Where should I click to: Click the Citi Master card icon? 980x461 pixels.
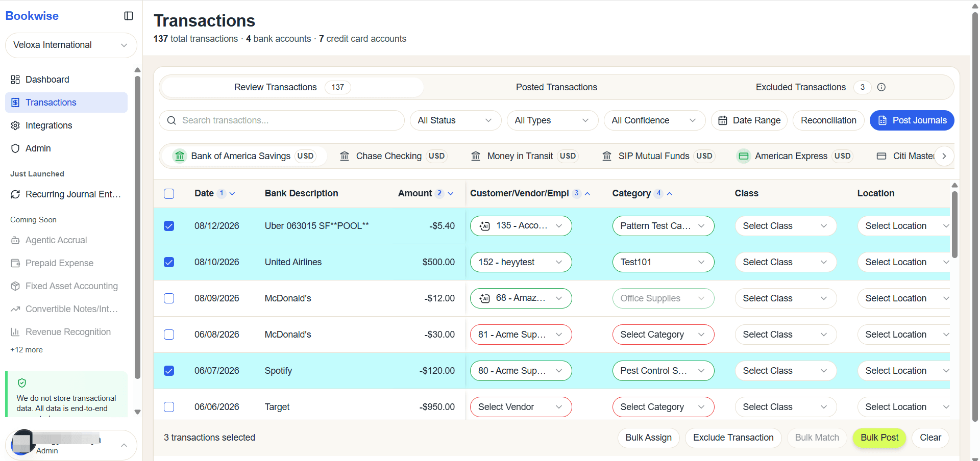coord(881,156)
